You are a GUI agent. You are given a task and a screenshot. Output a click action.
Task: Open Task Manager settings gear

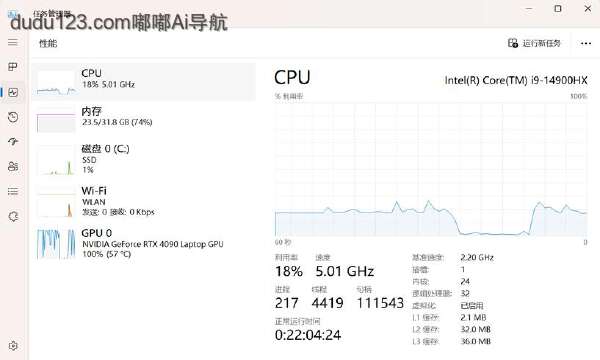[x=13, y=346]
